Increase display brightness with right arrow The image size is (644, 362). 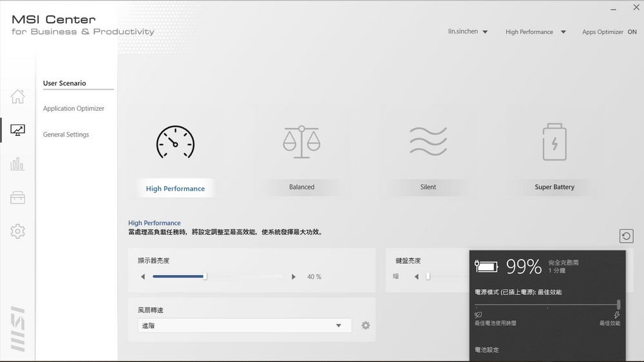[x=293, y=276]
